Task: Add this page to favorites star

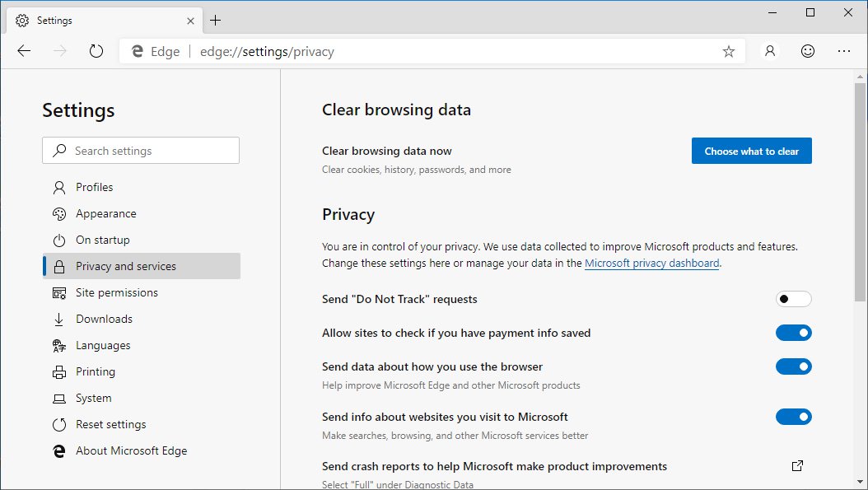Action: coord(729,52)
